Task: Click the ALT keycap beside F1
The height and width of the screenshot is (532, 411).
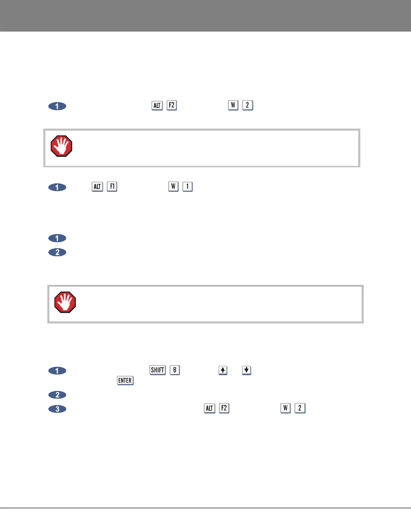Action: point(97,187)
